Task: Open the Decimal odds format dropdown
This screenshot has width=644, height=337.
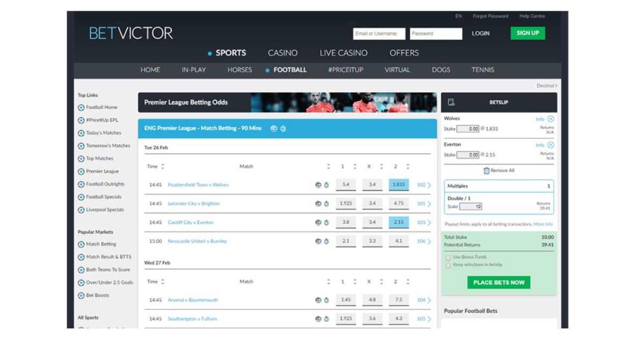Action: 546,86
